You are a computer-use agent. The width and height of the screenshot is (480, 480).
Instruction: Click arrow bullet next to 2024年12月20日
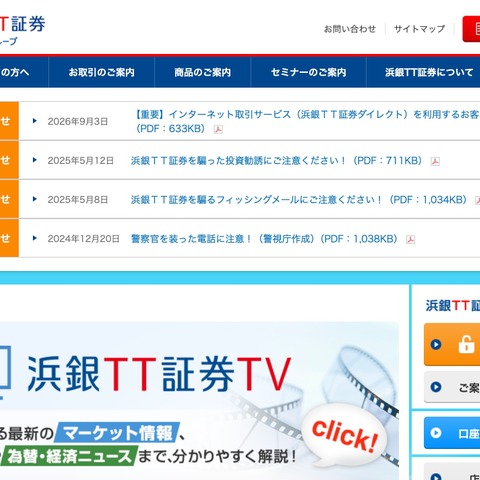34,238
